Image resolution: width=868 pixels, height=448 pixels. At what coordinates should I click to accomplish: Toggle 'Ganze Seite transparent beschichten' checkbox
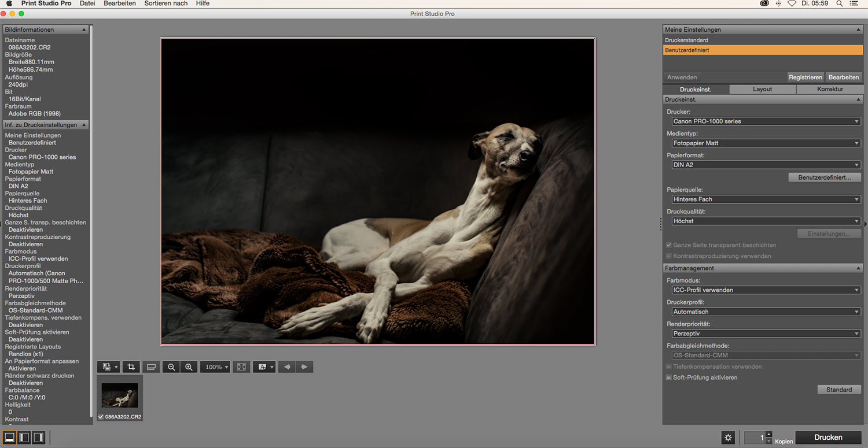[669, 245]
